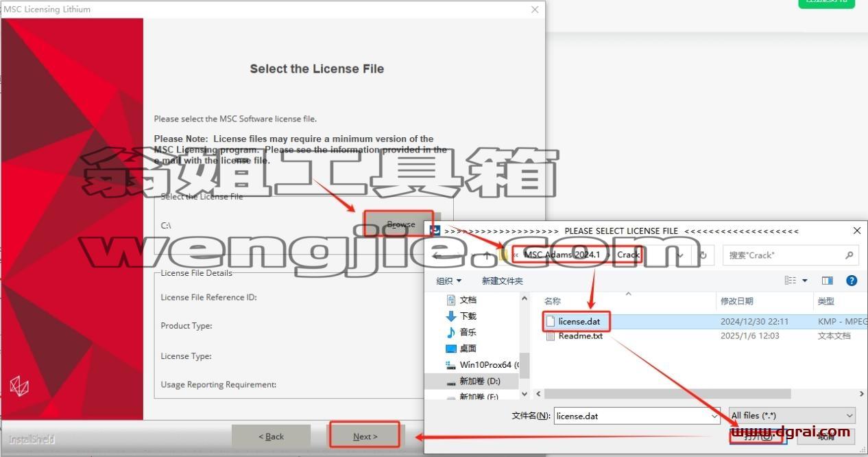868x457 pixels.
Task: Click horizontal scrollbar in file list
Action: pos(667,394)
